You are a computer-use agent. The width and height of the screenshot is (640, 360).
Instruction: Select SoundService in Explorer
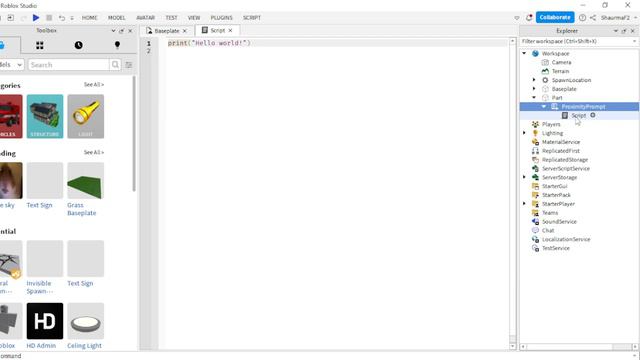559,222
